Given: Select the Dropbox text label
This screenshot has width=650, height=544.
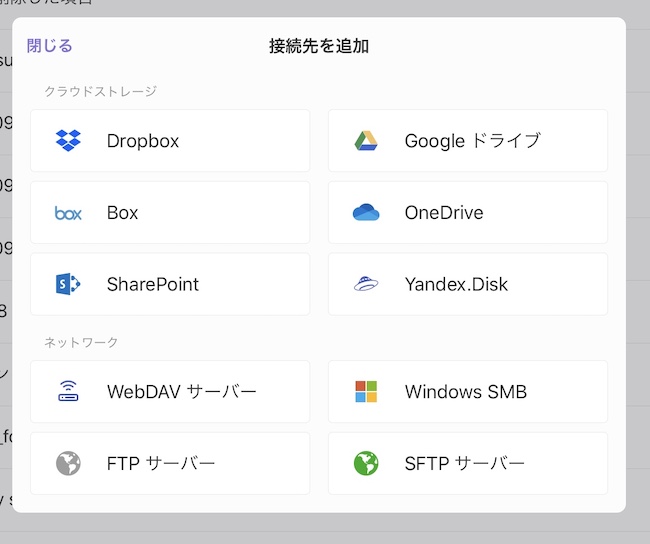Looking at the screenshot, I should tap(143, 141).
